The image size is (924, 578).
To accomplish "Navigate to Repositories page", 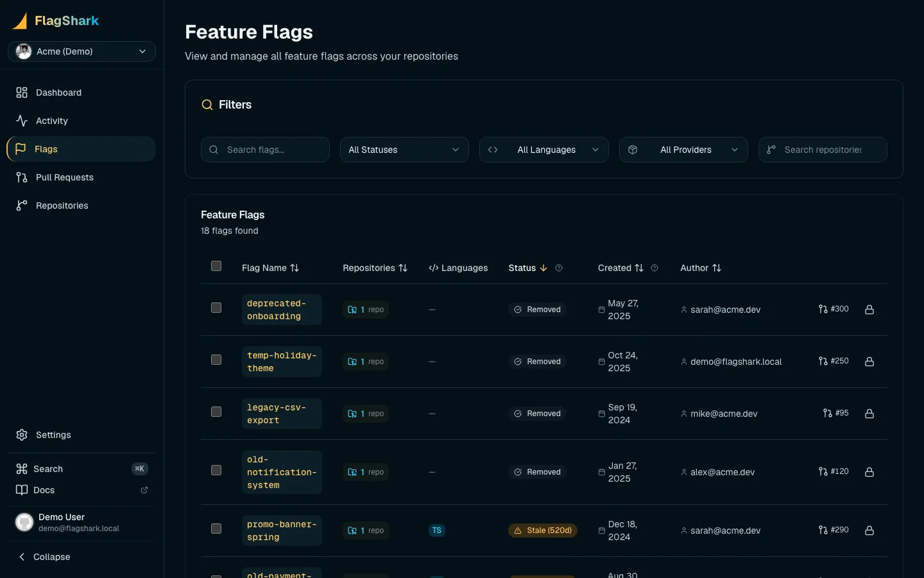I will pyautogui.click(x=81, y=206).
